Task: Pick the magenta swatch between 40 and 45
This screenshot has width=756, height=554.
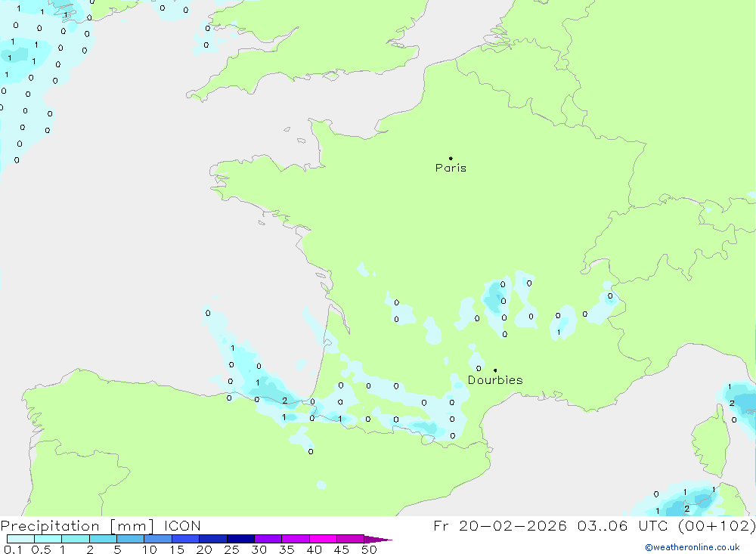Action: 323,540
